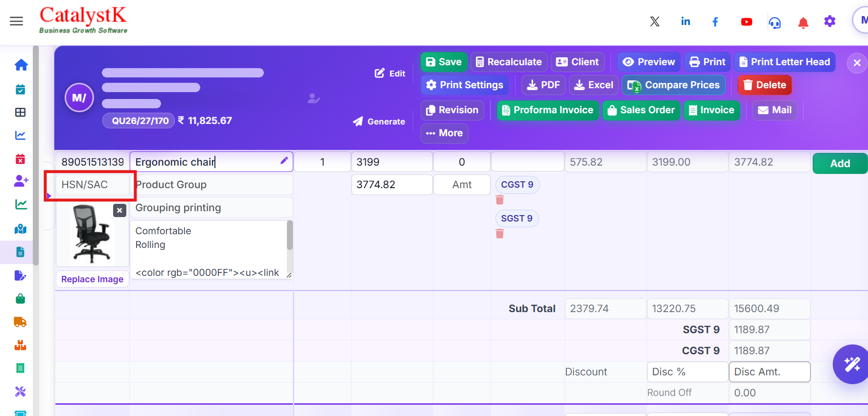868x416 pixels.
Task: Click the Recalculate button
Action: 509,62
